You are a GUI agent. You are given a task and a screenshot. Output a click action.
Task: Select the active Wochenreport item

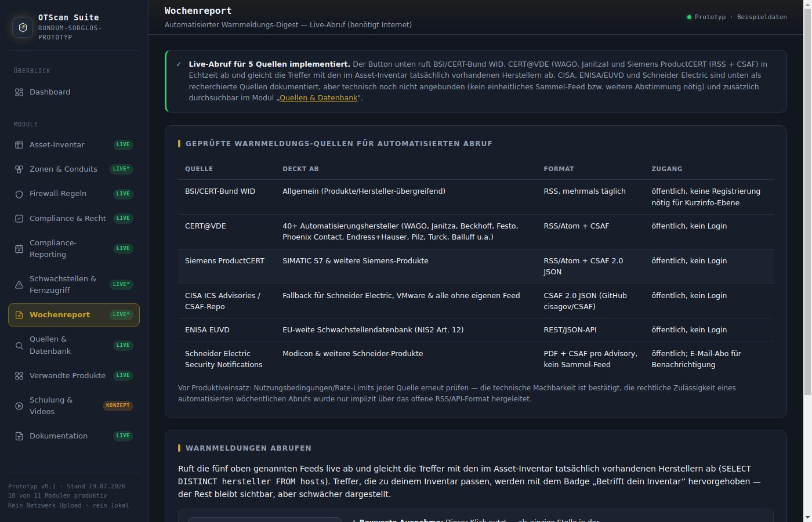[x=74, y=315]
